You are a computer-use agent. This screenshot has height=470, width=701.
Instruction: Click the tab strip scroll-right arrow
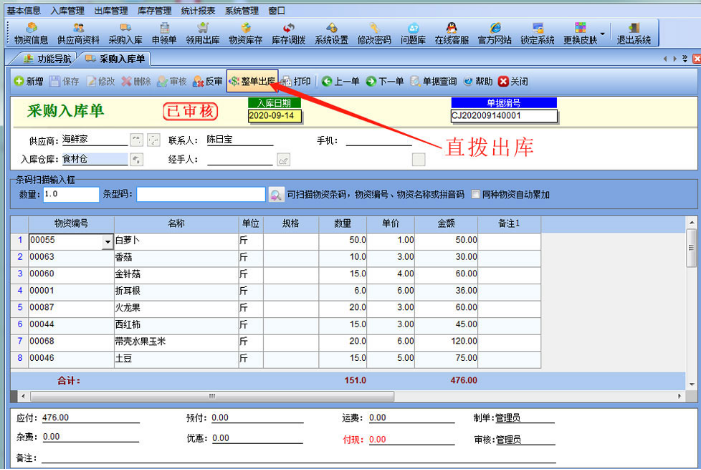point(675,59)
